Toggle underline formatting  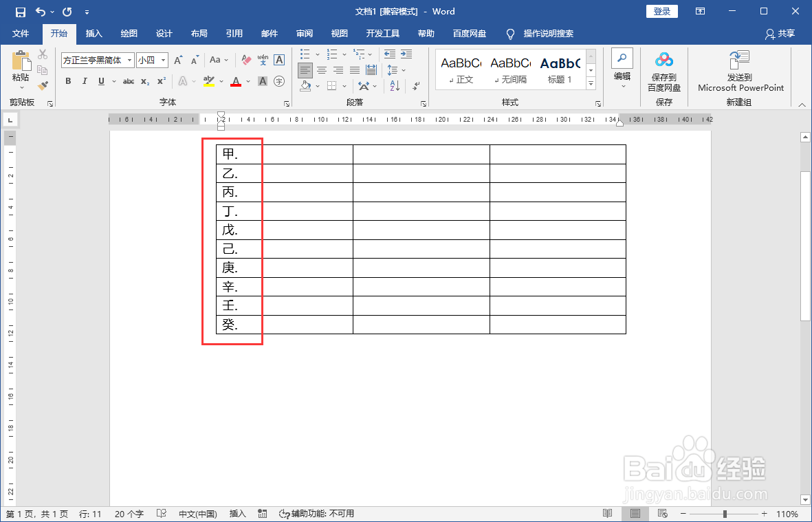(100, 81)
